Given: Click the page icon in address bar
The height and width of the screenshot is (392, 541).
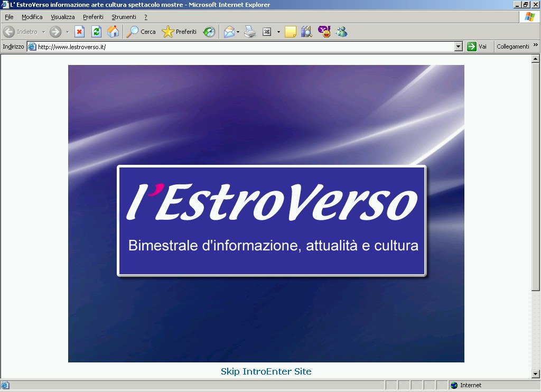Looking at the screenshot, I should (x=32, y=46).
